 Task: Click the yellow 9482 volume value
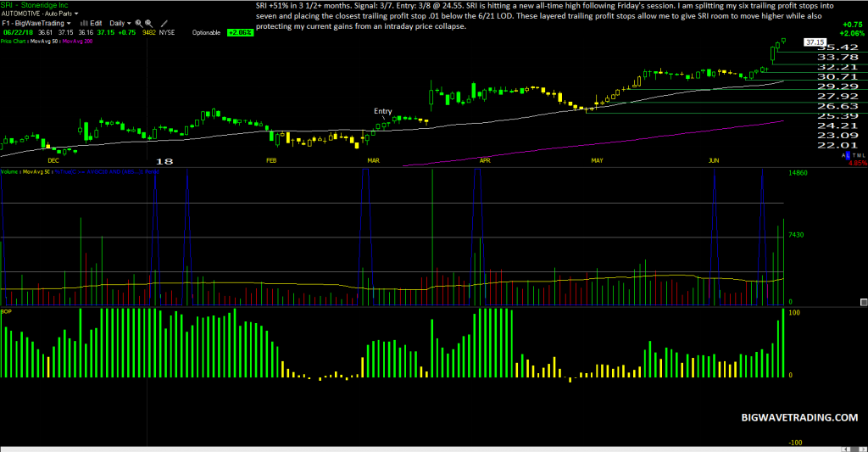pyautogui.click(x=149, y=33)
